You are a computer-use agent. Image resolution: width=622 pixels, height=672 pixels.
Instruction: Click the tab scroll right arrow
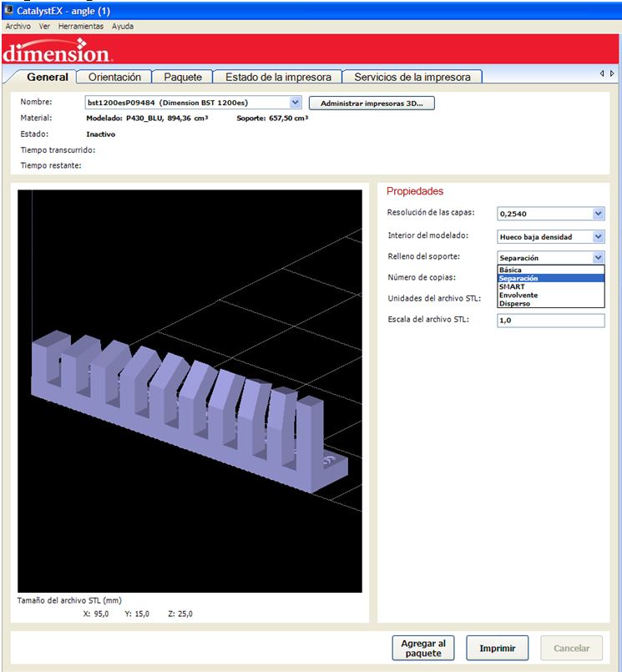pyautogui.click(x=612, y=73)
